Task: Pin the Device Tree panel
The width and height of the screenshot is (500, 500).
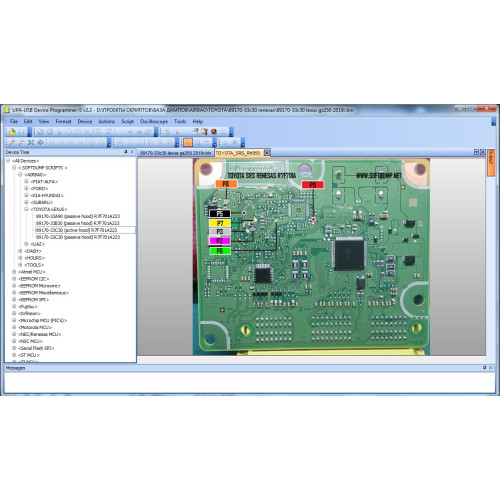Action: click(126, 152)
